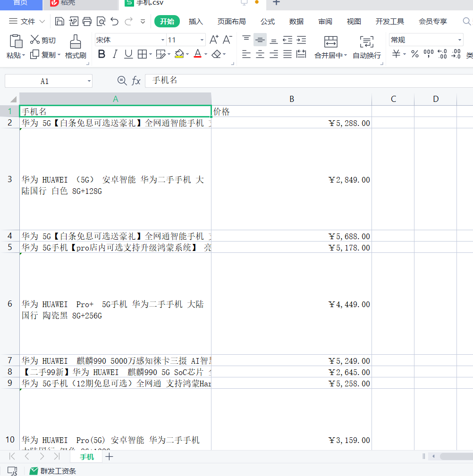The height and width of the screenshot is (476, 473).
Task: Align text left horizontally
Action: coord(246,54)
